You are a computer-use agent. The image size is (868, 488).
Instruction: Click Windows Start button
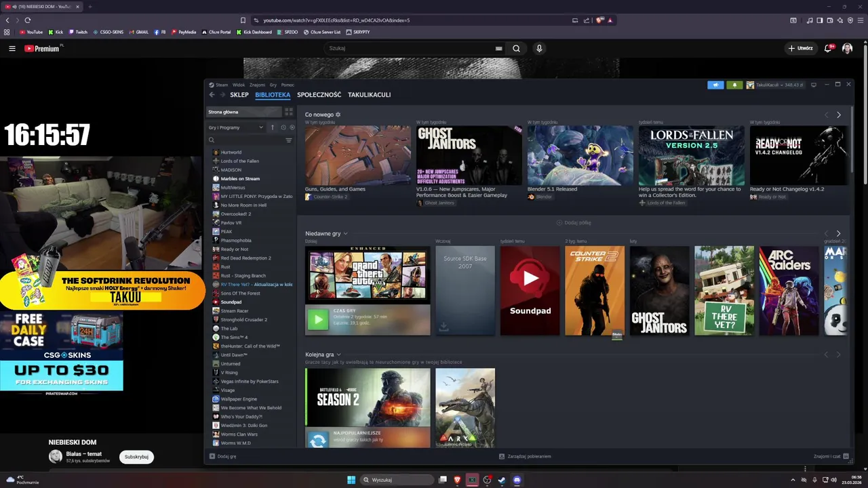351,480
